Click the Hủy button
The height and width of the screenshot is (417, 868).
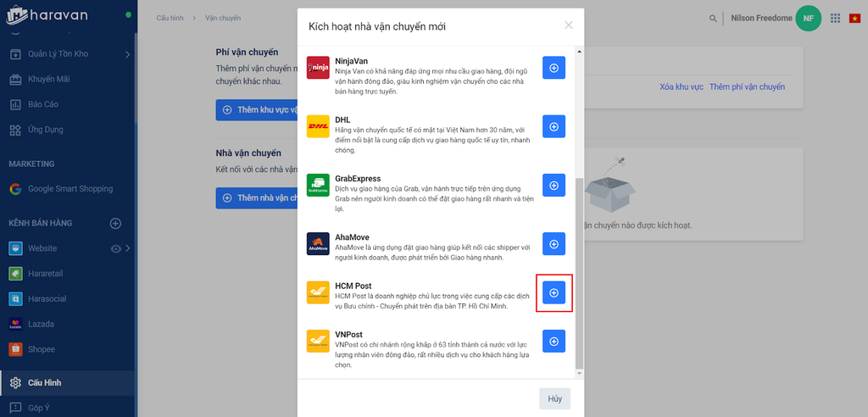554,398
